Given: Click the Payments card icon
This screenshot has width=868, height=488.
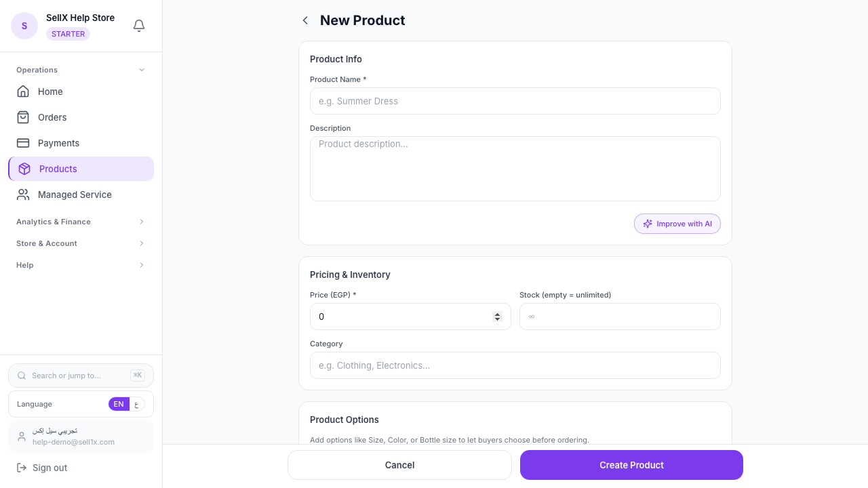Looking at the screenshot, I should point(23,143).
